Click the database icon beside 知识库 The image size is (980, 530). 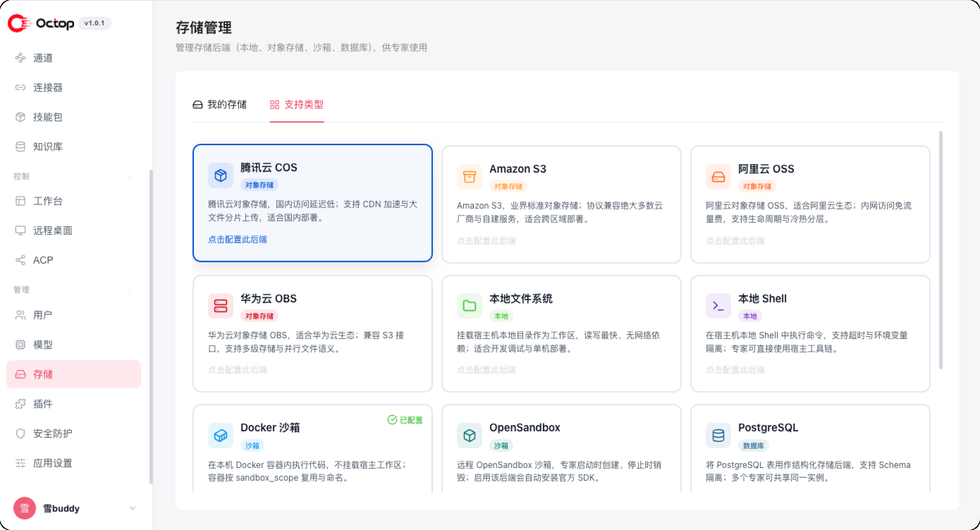pos(20,147)
